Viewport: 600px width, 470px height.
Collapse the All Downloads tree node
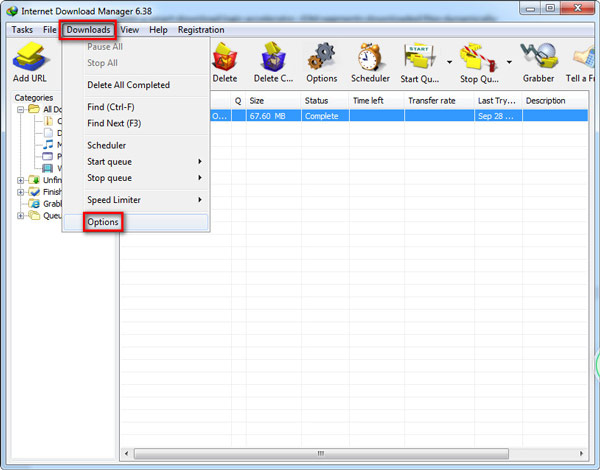[x=21, y=109]
